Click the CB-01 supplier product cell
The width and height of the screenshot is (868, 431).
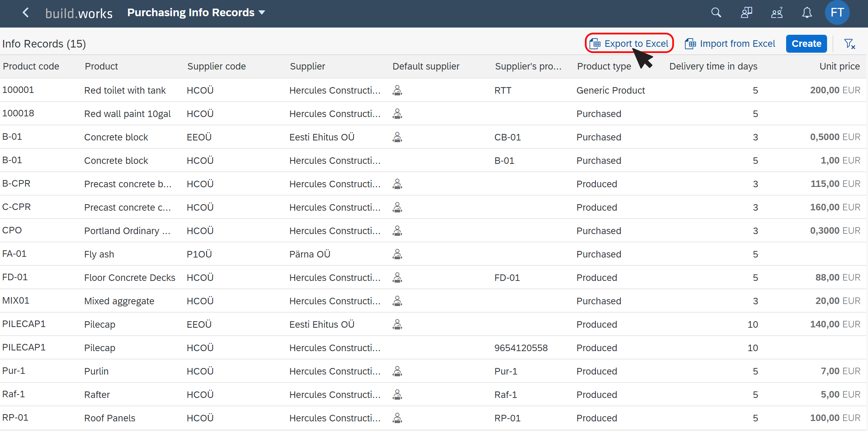tap(507, 137)
